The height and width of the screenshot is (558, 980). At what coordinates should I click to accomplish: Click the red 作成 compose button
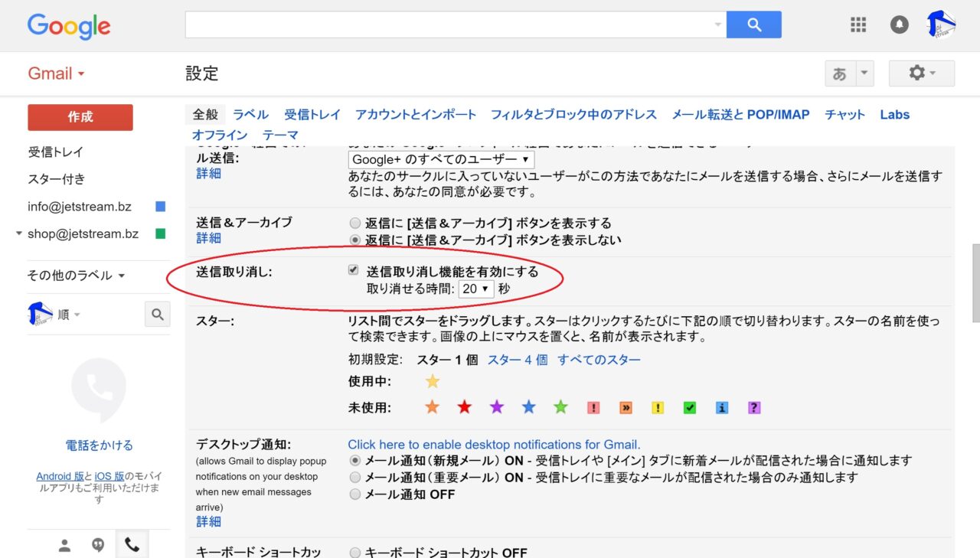80,117
